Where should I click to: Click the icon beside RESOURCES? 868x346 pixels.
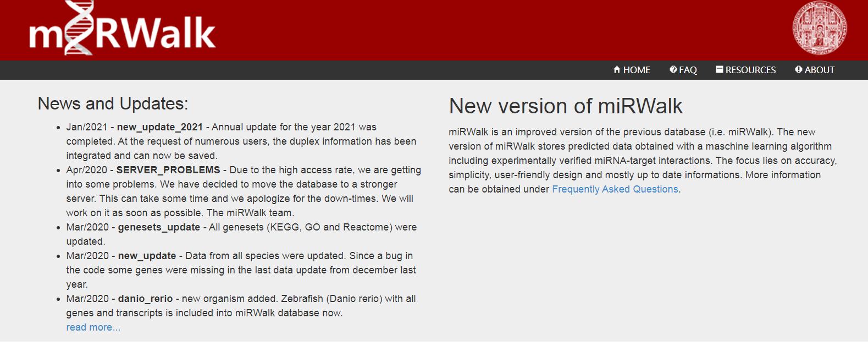click(719, 70)
